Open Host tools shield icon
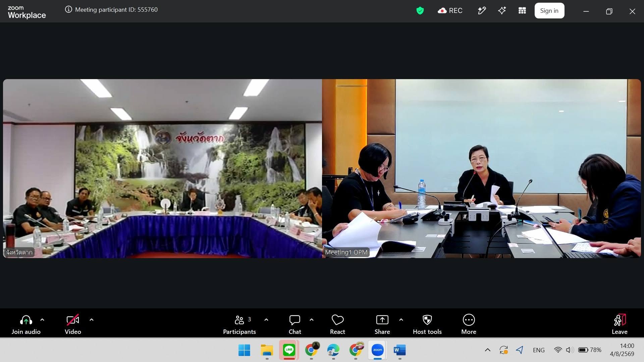 [427, 324]
